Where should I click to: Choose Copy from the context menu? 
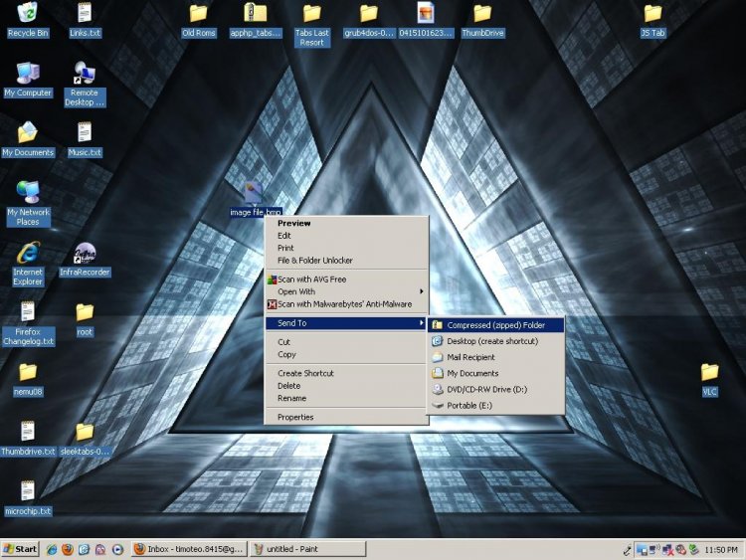(346, 354)
